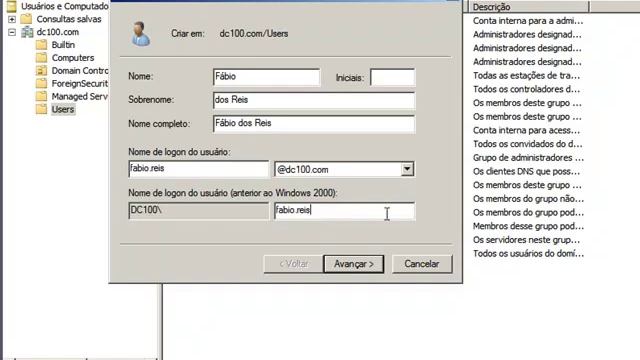Click 'Os membros do grupo pod…' description
This screenshot has height=360, width=640.
click(528, 212)
